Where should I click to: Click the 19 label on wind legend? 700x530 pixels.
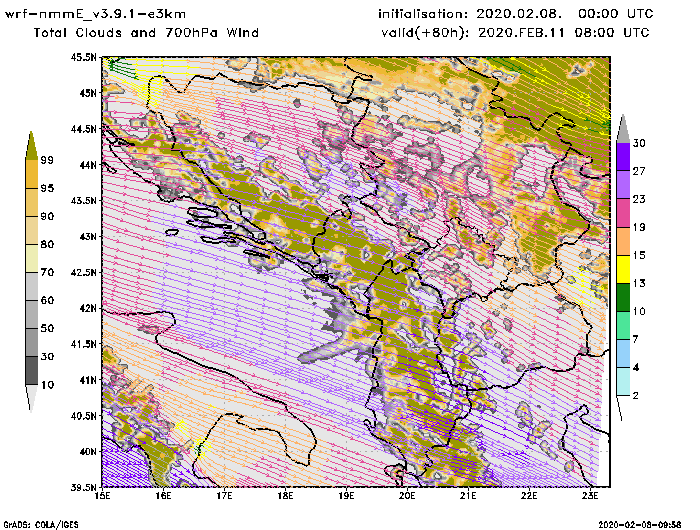pos(639,227)
